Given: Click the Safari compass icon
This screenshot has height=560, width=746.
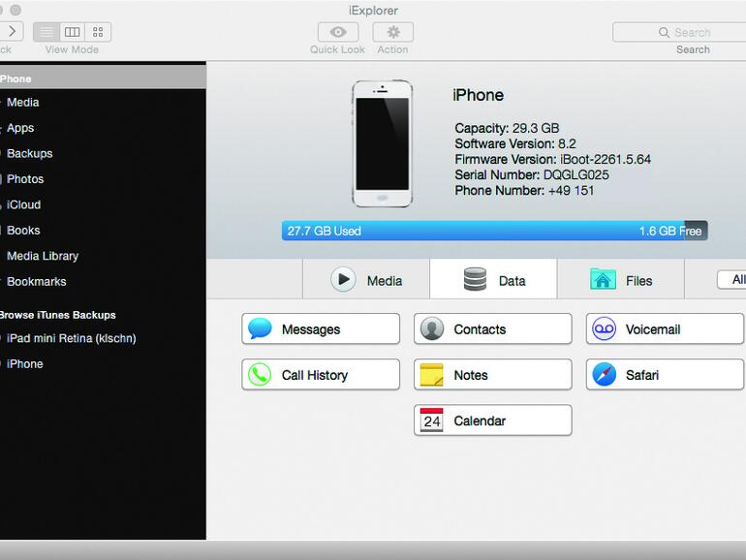Looking at the screenshot, I should [605, 374].
